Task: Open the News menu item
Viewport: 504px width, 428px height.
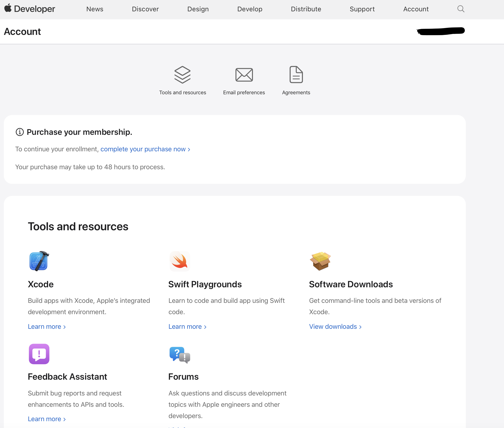Action: (95, 9)
